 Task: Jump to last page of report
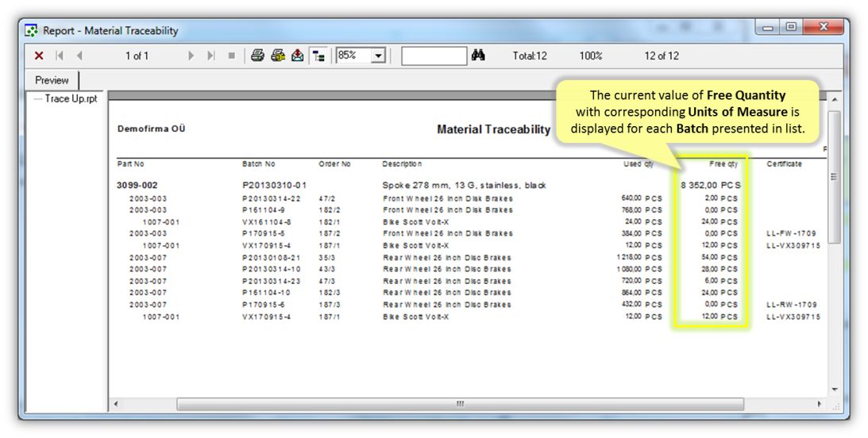(210, 56)
